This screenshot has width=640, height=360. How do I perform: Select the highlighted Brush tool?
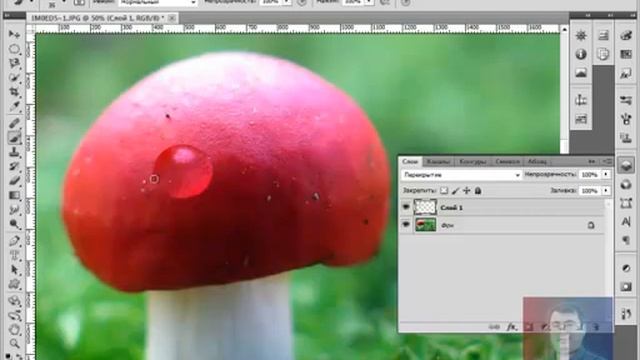(x=14, y=138)
